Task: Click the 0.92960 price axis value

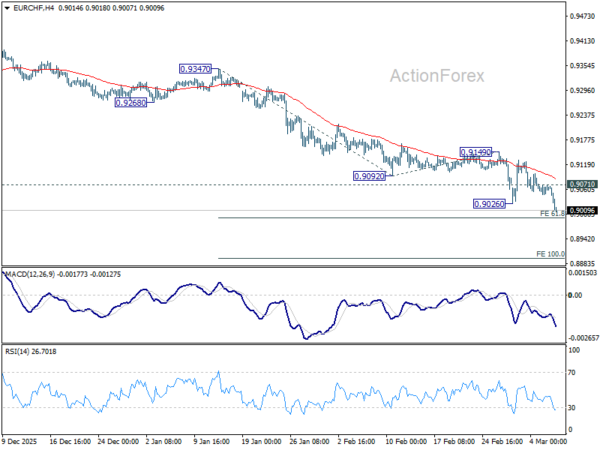Action: coord(582,91)
